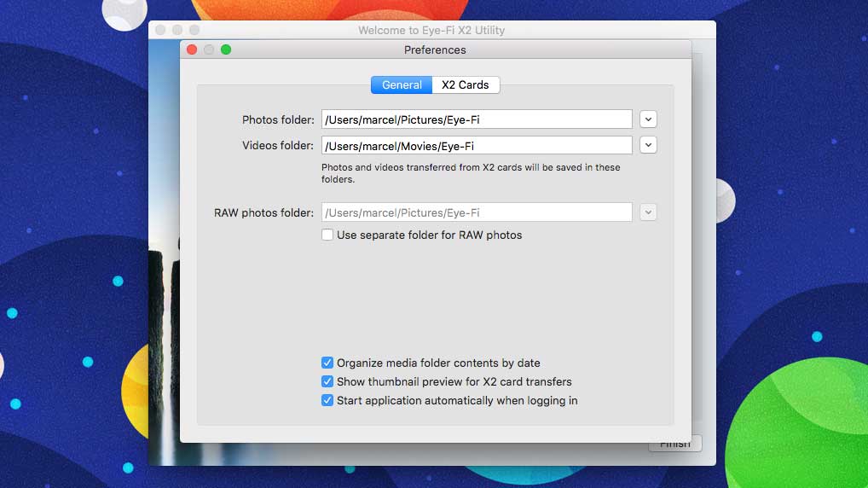The height and width of the screenshot is (488, 868).
Task: Click the note about transferred photos and videos
Action: [x=471, y=173]
